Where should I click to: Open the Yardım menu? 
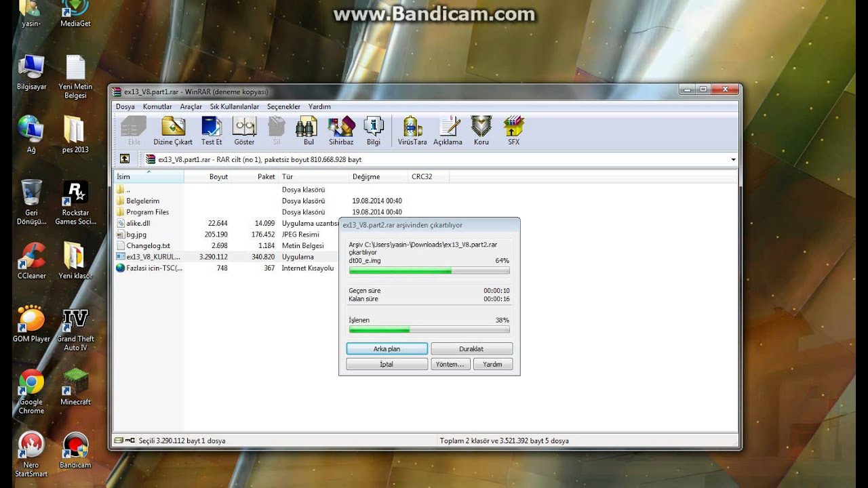pyautogui.click(x=319, y=106)
